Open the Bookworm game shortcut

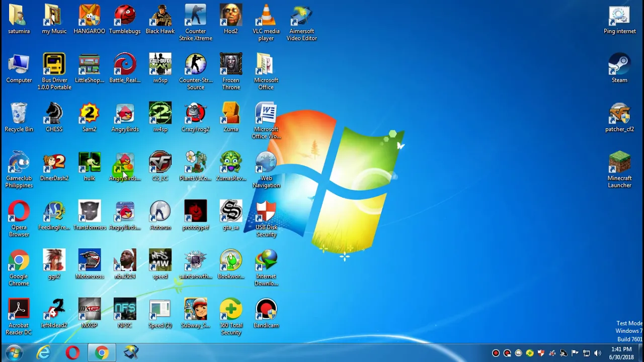click(x=231, y=264)
